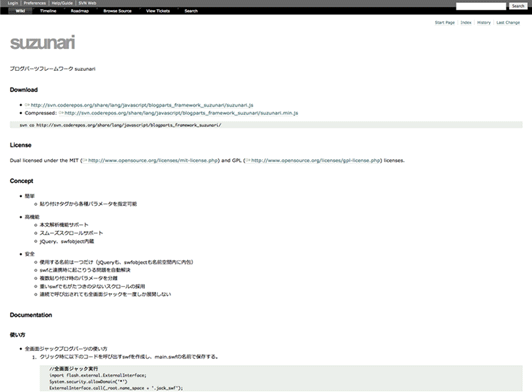
Task: Click the 'import flash.external.ExternalInterface;' code line
Action: pos(98,375)
